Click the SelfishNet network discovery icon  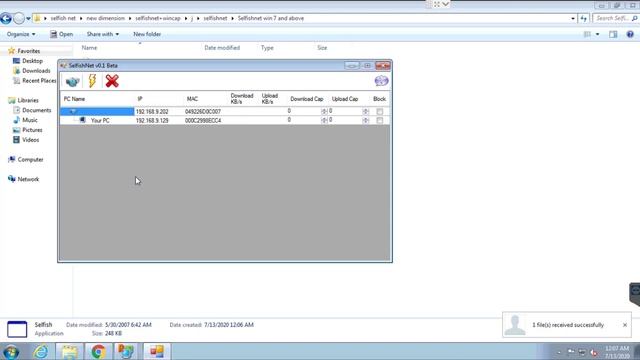pyautogui.click(x=72, y=81)
